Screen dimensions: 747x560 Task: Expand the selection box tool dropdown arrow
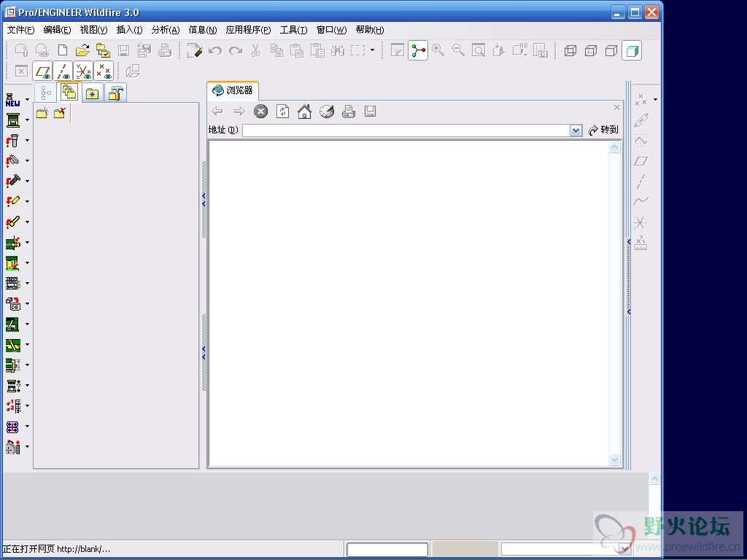click(x=372, y=50)
